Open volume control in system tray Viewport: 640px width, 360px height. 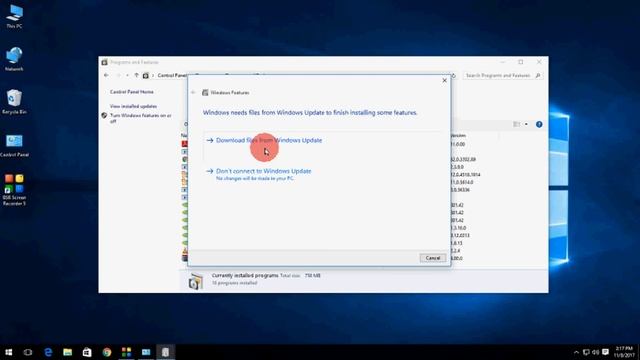pyautogui.click(x=596, y=352)
